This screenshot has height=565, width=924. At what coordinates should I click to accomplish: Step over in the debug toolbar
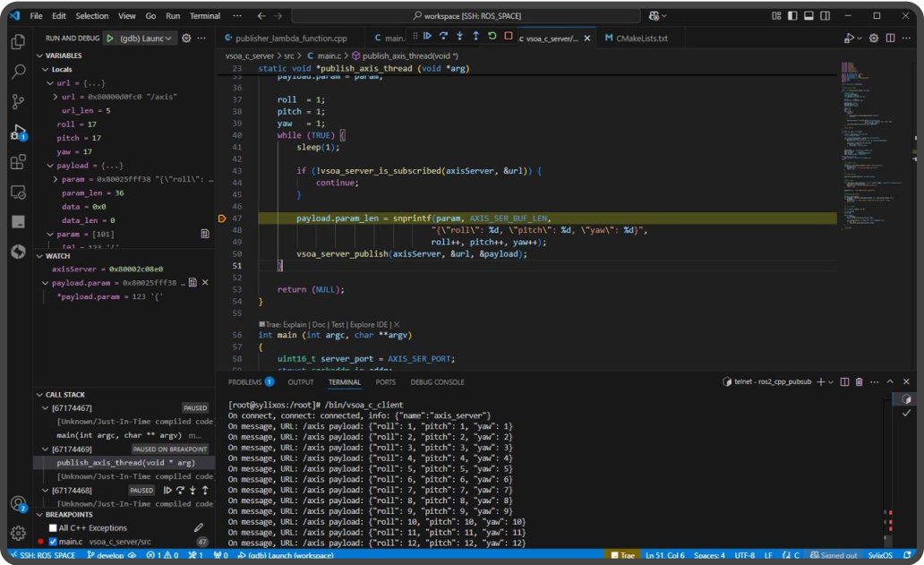(444, 36)
